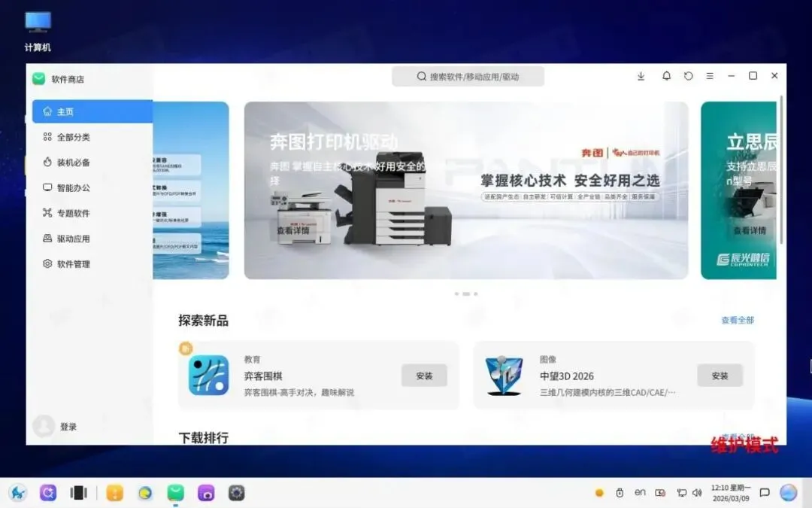Image resolution: width=812 pixels, height=508 pixels.
Task: Click the mouse tray icon
Action: (x=620, y=493)
